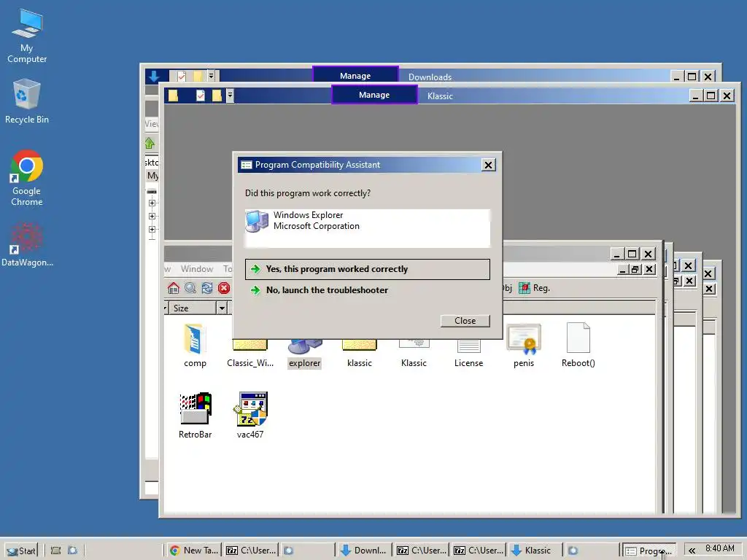Expand the second tree node in Downloads sidebar

coord(152,216)
